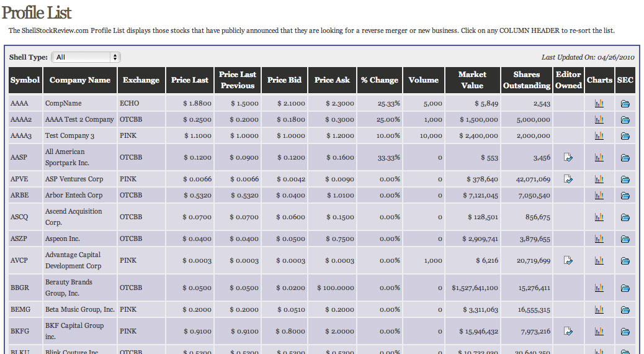The image size is (644, 354).
Task: Click symbol ASZP
Action: pos(19,239)
